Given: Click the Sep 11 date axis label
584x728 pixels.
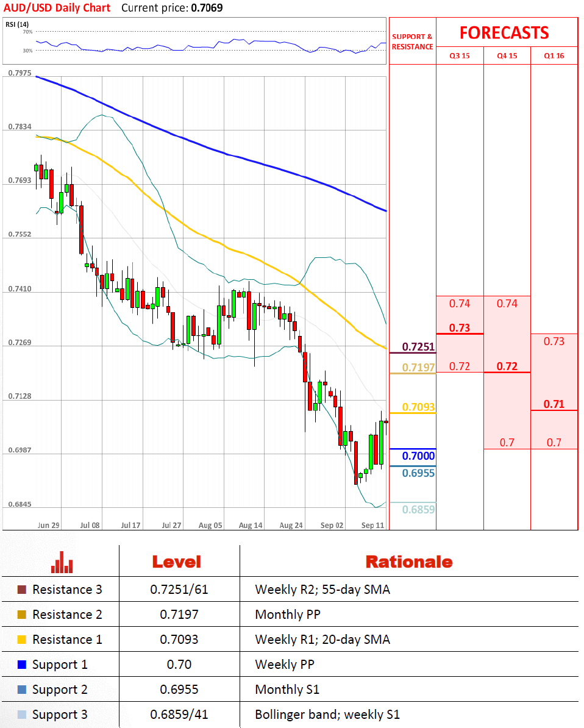Looking at the screenshot, I should pyautogui.click(x=373, y=525).
